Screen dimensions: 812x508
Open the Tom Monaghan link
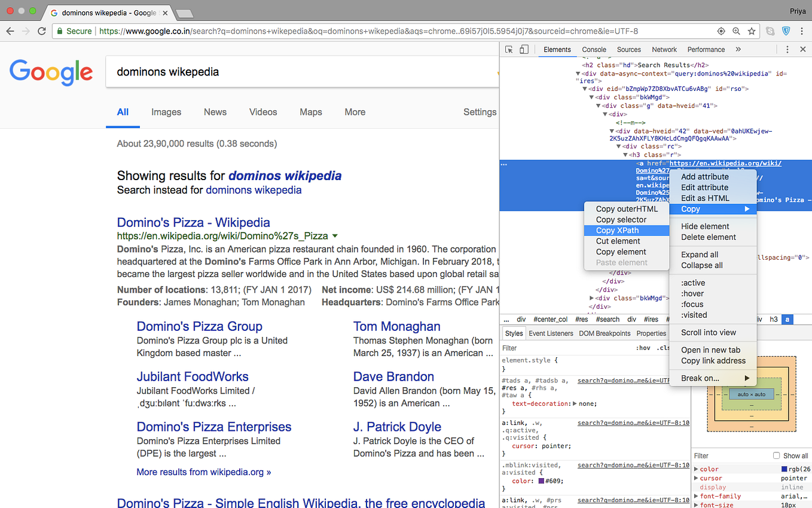396,327
